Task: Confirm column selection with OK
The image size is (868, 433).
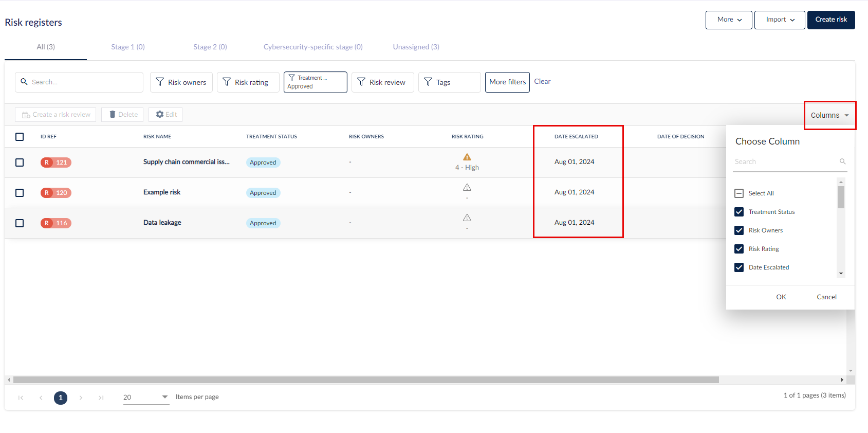Action: click(781, 297)
